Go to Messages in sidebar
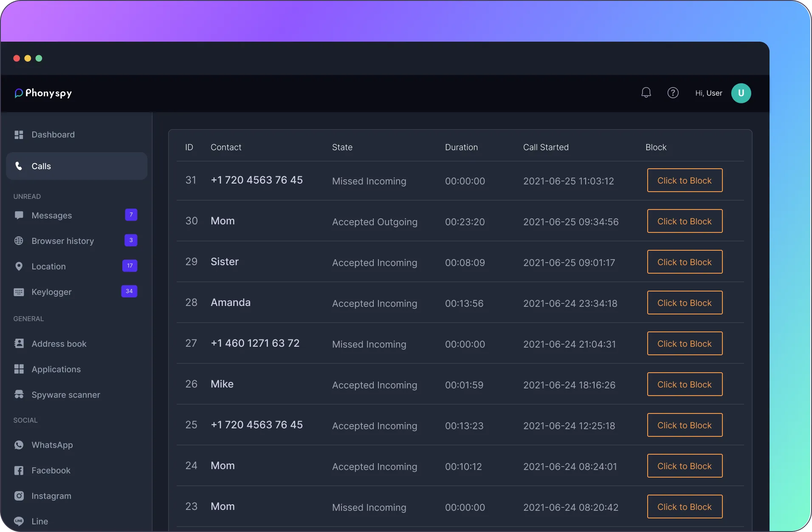The width and height of the screenshot is (812, 532). pos(51,215)
